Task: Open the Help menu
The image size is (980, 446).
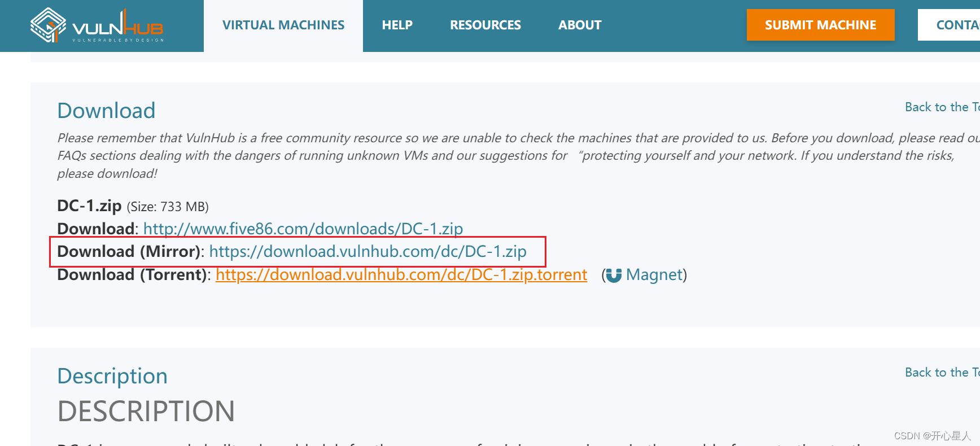Action: click(x=397, y=25)
